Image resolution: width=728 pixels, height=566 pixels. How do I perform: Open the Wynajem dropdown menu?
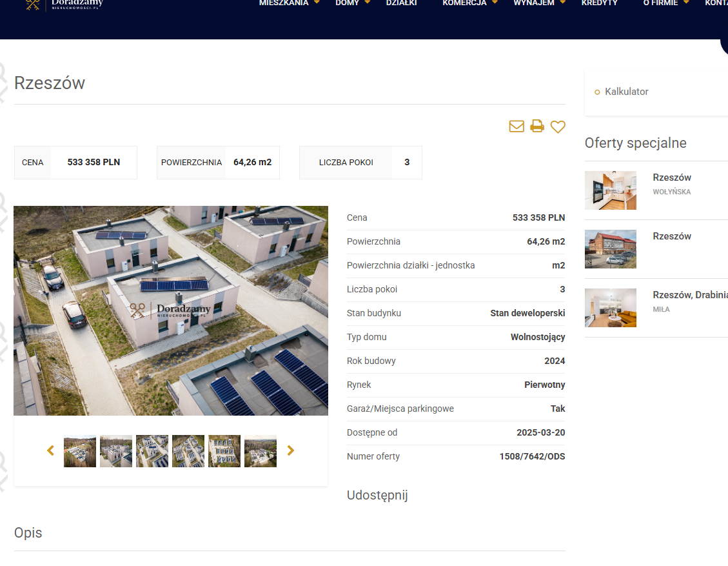point(539,3)
